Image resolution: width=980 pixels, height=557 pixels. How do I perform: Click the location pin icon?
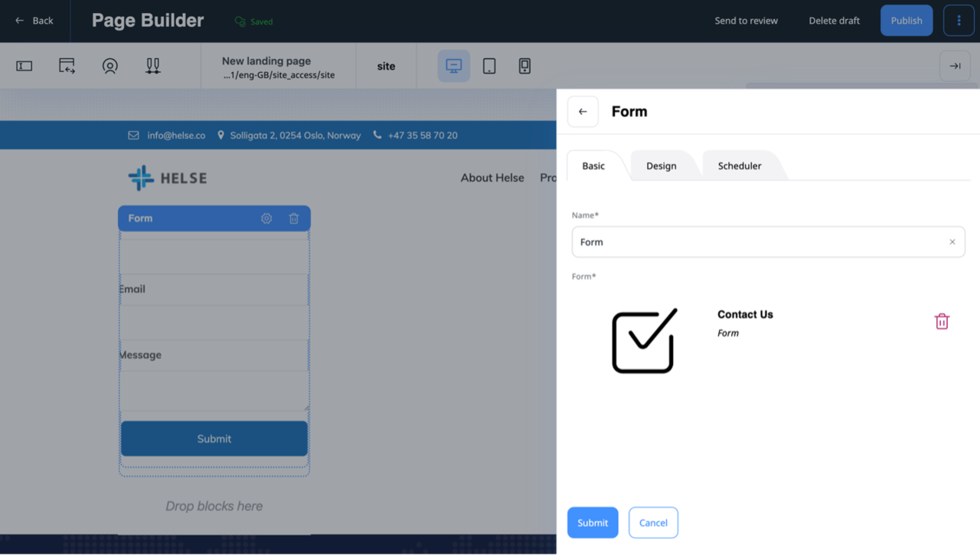tap(221, 136)
